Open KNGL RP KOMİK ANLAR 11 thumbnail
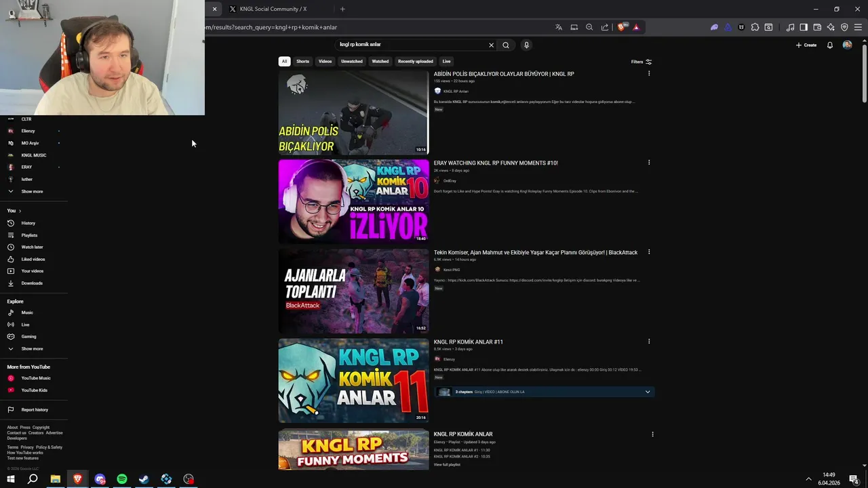 [353, 380]
